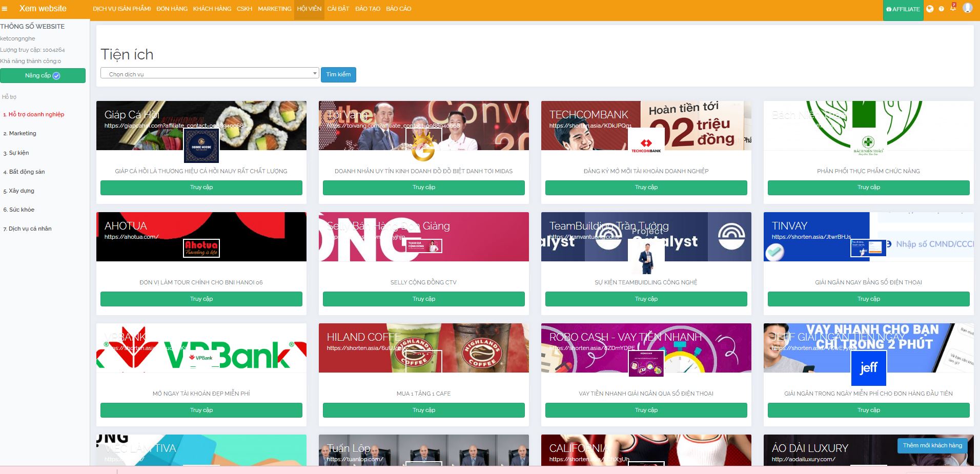Click Truy cập under Giáp Cá Hồi
Screen dimensions: 980x474
pos(201,188)
